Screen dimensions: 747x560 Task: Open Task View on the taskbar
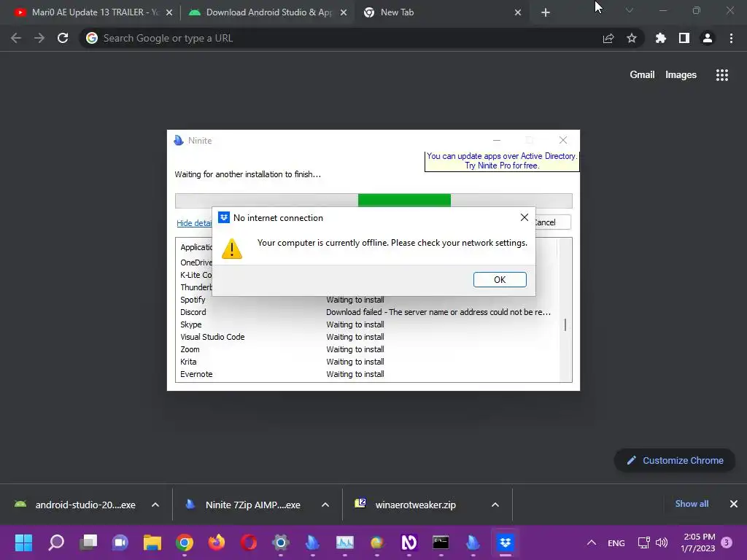(x=88, y=542)
